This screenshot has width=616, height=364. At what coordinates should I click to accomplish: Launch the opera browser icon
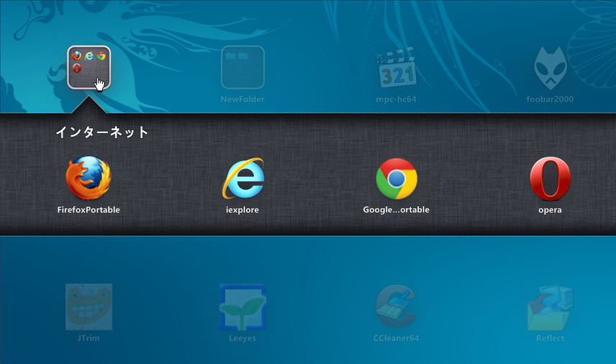coord(550,178)
